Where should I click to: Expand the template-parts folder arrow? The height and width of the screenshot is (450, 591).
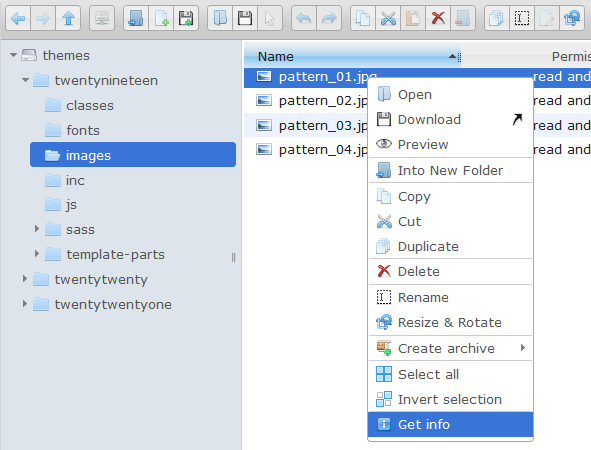pos(37,254)
